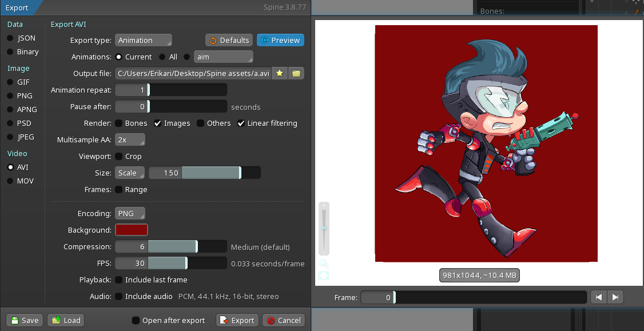Click the Medium (default) compression text
Viewport: 644px width, 331px height.
pyautogui.click(x=260, y=247)
